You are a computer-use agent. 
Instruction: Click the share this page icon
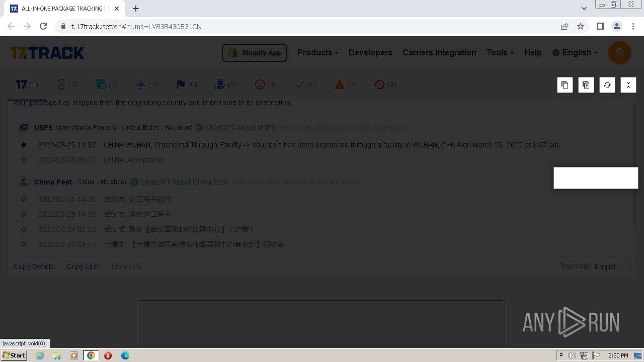tap(565, 27)
